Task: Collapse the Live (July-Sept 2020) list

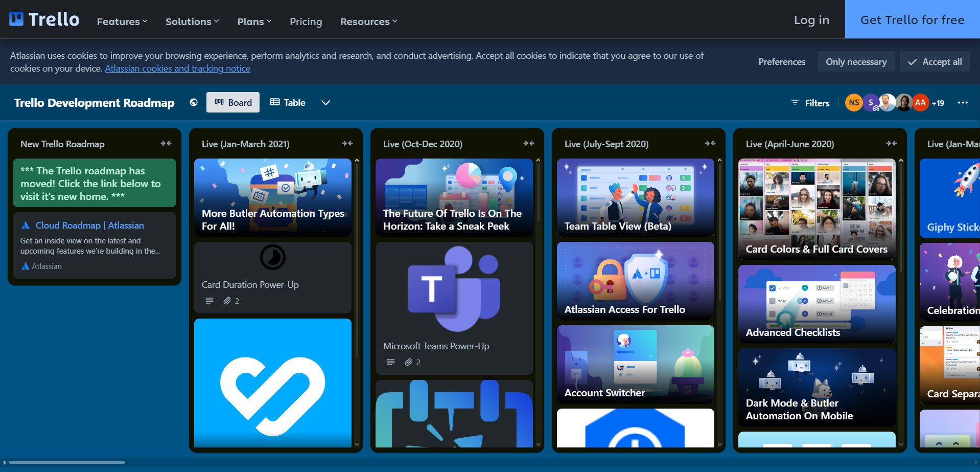Action: click(710, 143)
